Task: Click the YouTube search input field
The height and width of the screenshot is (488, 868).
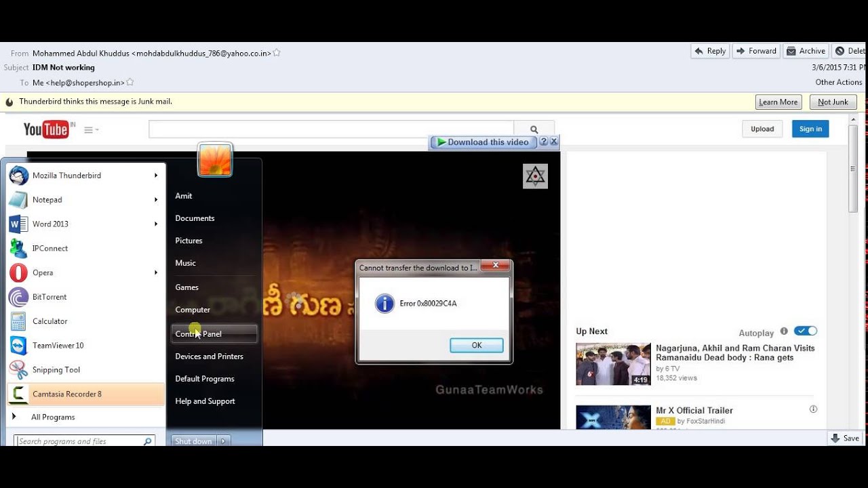Action: 331,129
